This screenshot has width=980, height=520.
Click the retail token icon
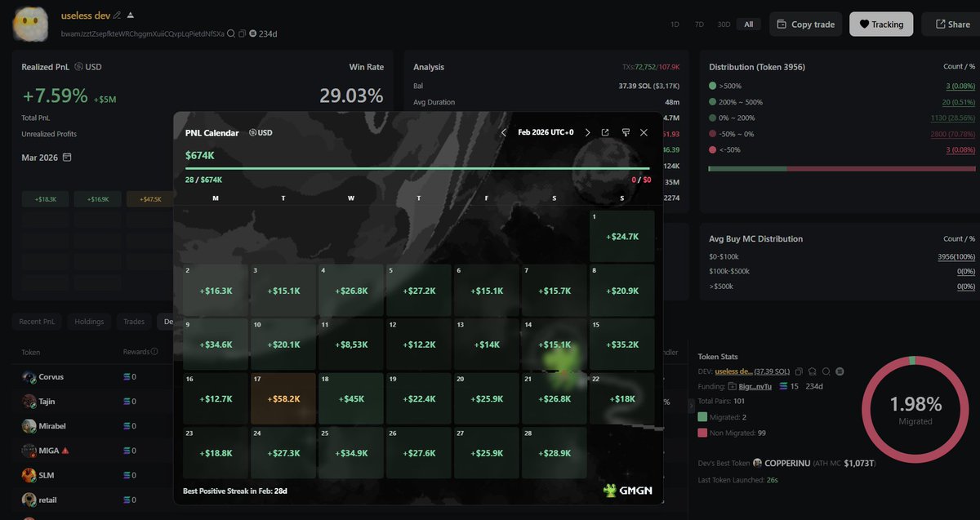pos(29,500)
